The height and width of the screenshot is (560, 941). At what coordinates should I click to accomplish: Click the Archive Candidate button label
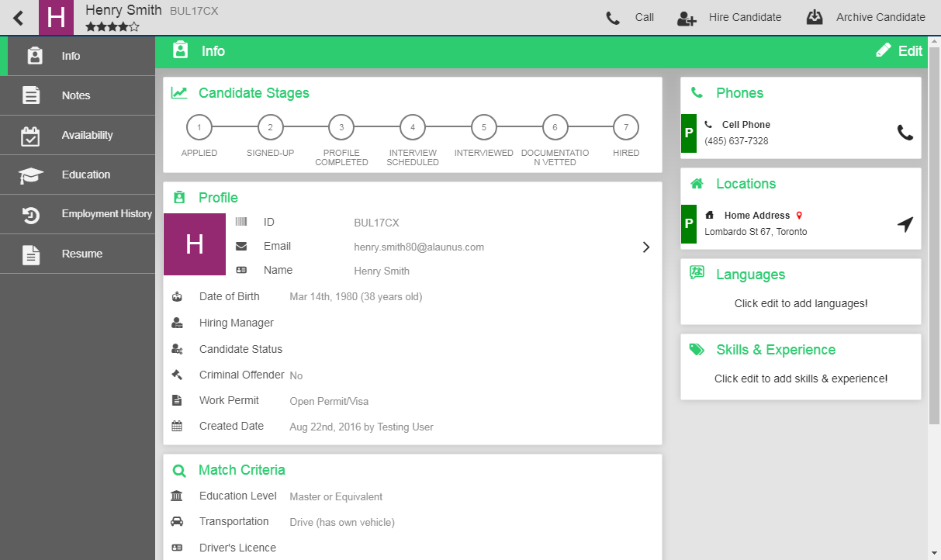pyautogui.click(x=880, y=17)
